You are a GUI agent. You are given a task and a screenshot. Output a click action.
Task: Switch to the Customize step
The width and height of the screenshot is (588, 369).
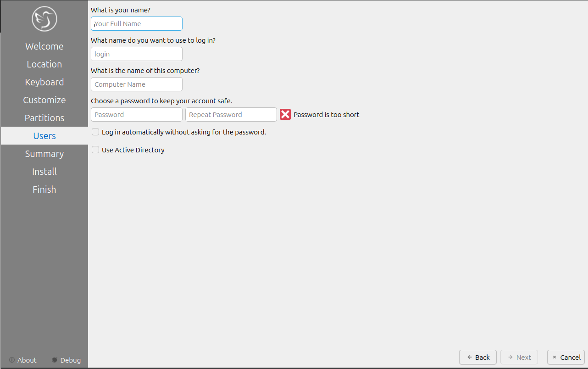tap(44, 100)
